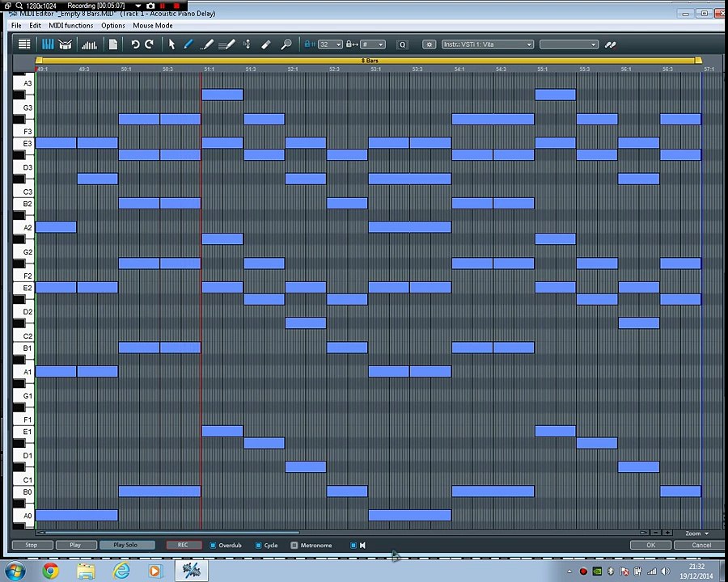The height and width of the screenshot is (582, 728).
Task: Click the horizontal scrollbar thumb
Action: (171, 533)
